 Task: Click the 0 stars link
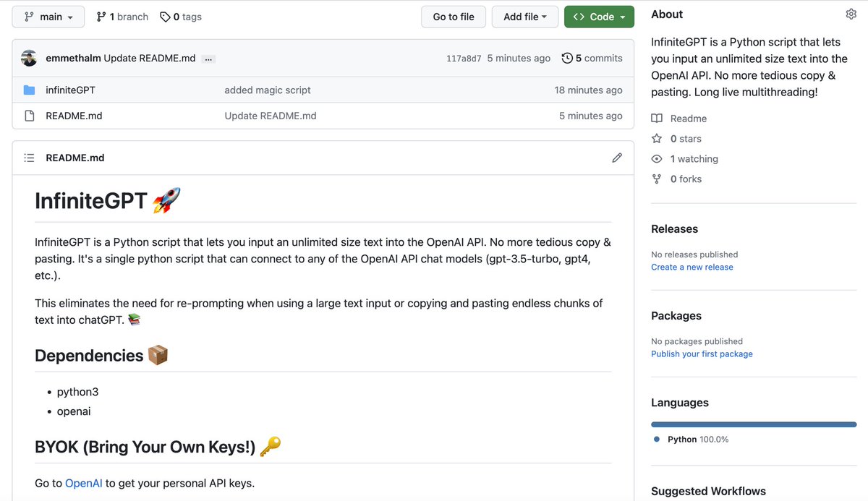click(x=686, y=139)
